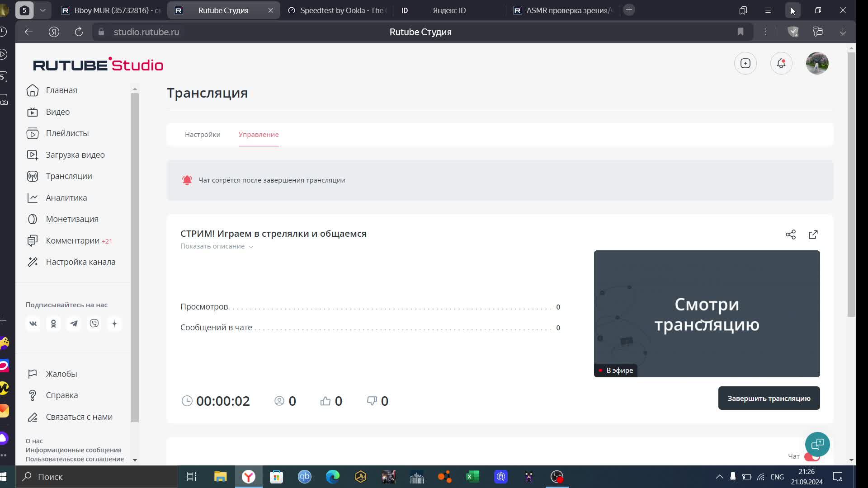Open the Аналитика chart icon
Image resolution: width=868 pixels, height=488 pixels.
tap(33, 198)
